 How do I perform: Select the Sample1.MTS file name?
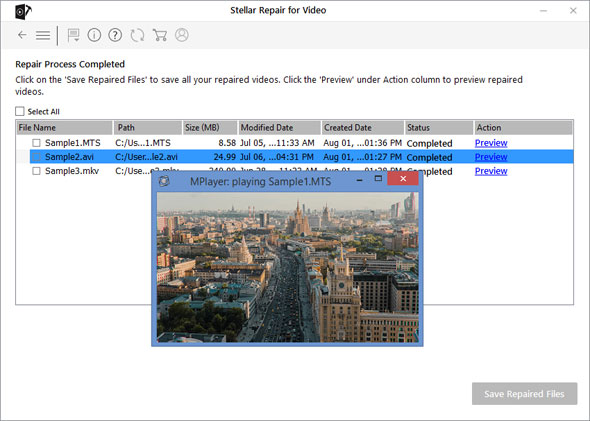point(73,143)
